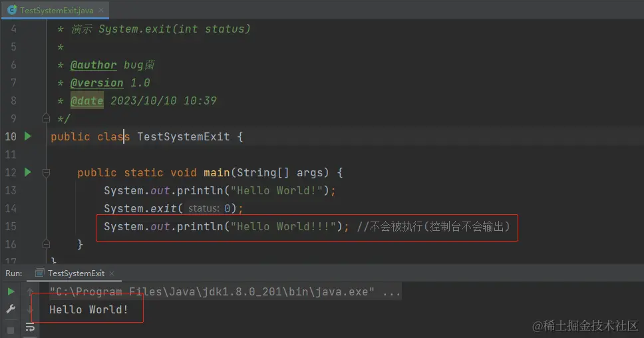Click the @author tag in comment
Viewport: 644px width, 338px height.
point(94,65)
